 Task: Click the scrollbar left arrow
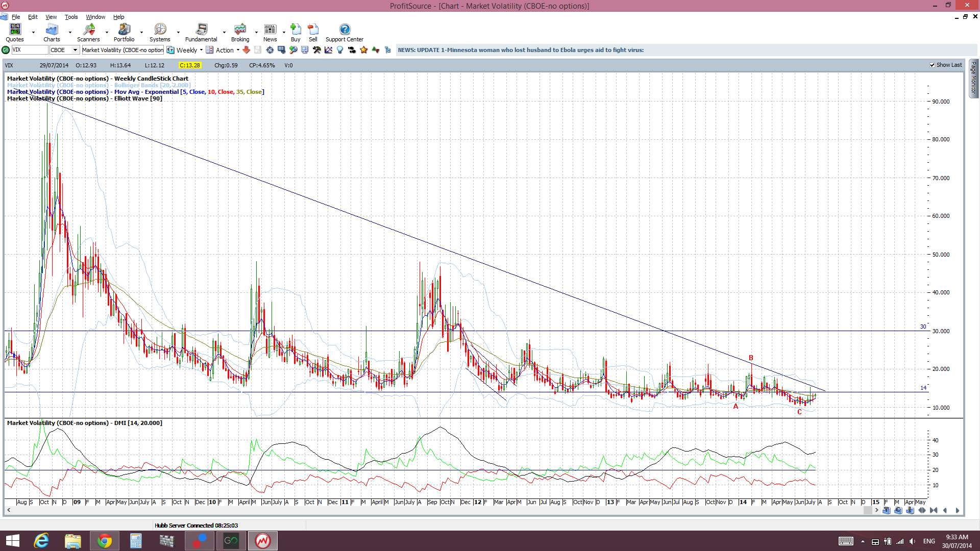pos(9,510)
